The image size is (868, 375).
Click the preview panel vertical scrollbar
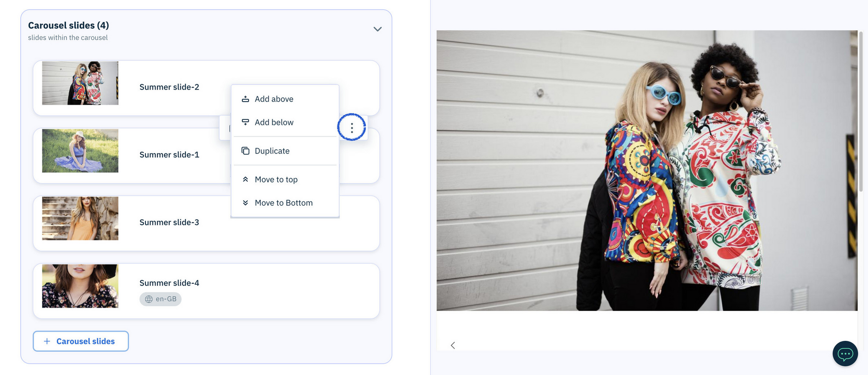[x=861, y=111]
